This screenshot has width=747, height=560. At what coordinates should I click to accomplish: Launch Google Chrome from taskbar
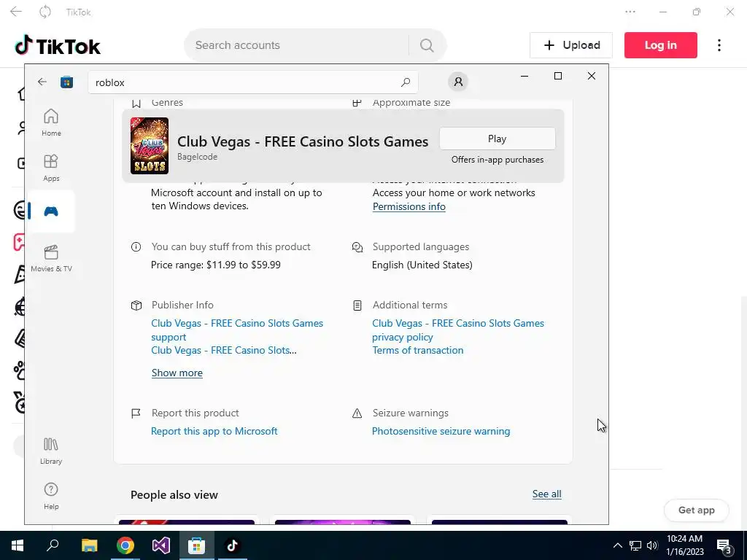125,545
